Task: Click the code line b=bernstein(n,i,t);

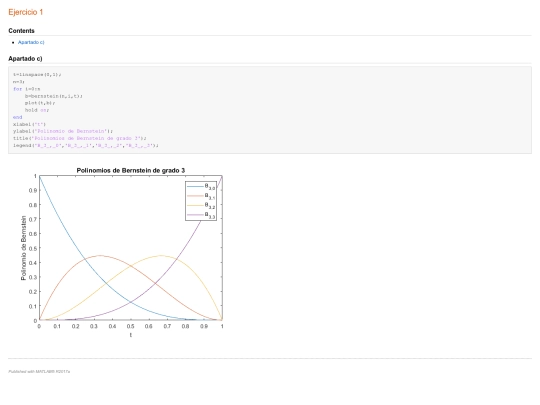Action: pos(53,96)
